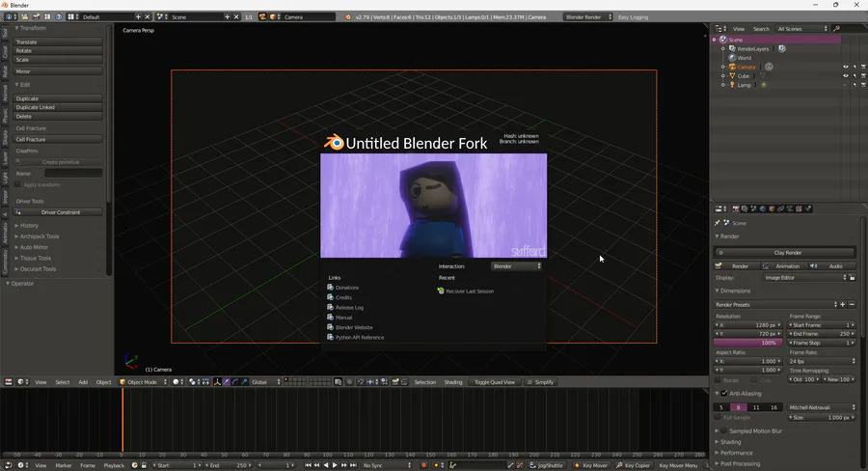Open outliner Search menu
868x471 pixels.
point(761,29)
